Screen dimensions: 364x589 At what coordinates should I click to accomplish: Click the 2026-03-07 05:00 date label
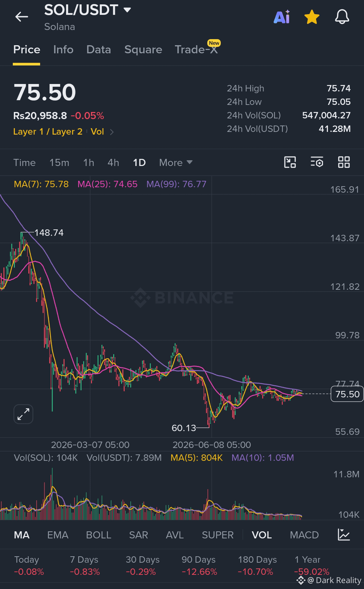(90, 445)
